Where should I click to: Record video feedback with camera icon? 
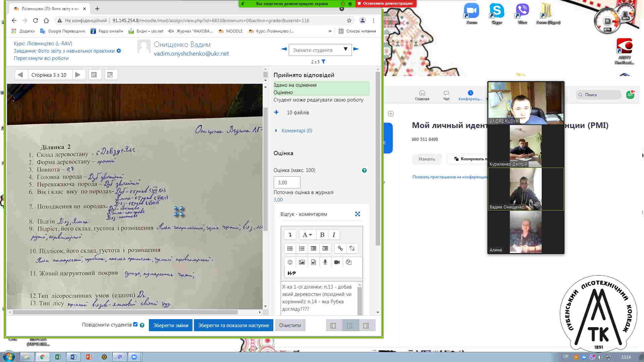click(x=337, y=262)
